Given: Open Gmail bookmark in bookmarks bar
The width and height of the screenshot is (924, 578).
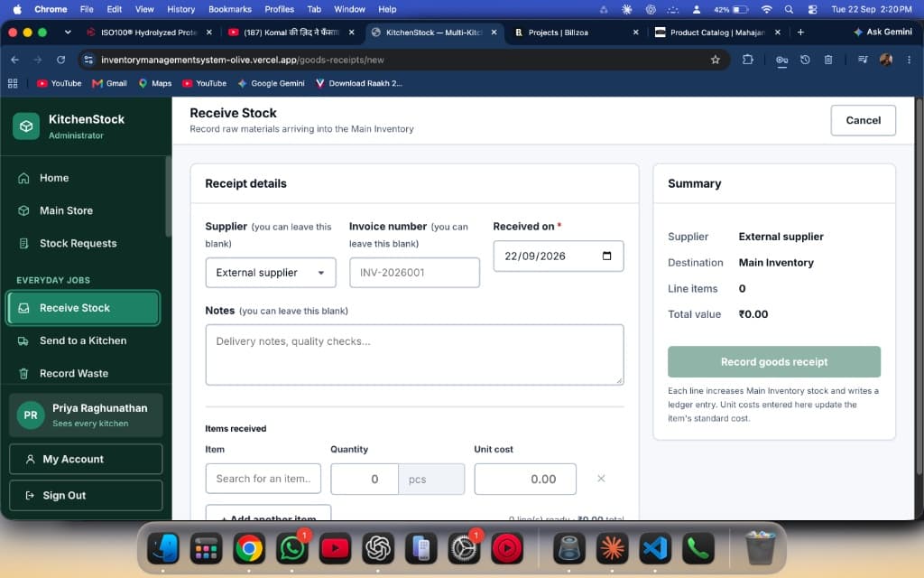Looking at the screenshot, I should click(x=109, y=83).
